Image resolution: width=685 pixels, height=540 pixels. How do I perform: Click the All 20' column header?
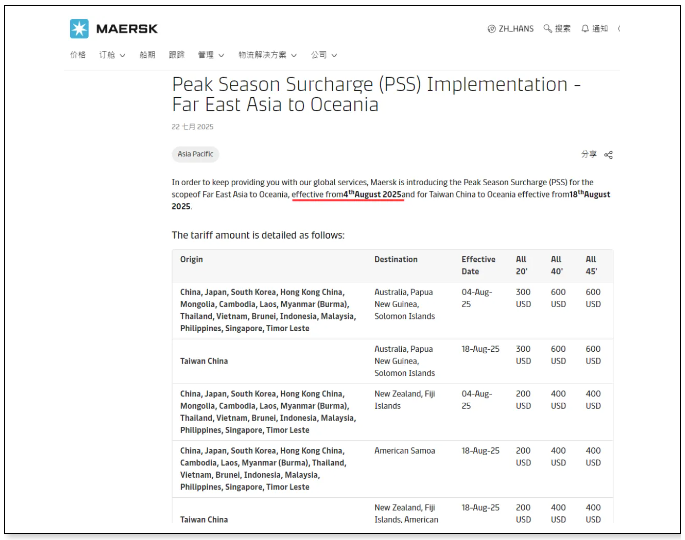(522, 265)
